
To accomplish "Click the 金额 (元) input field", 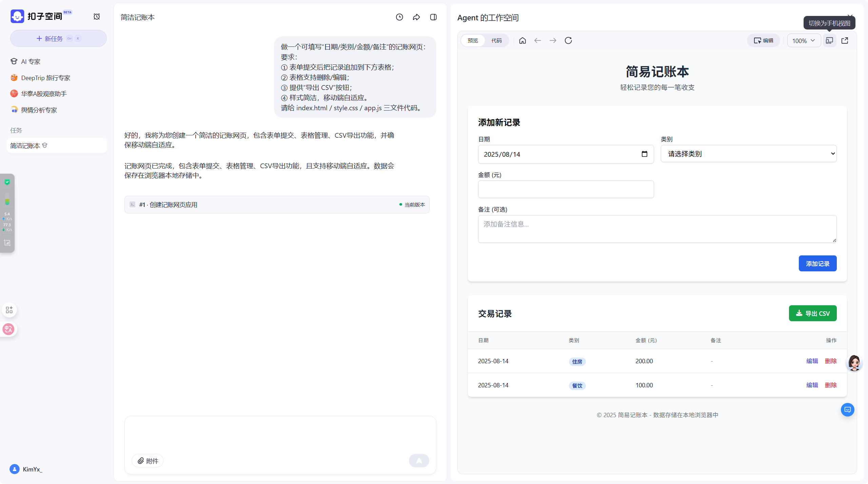I will (566, 189).
